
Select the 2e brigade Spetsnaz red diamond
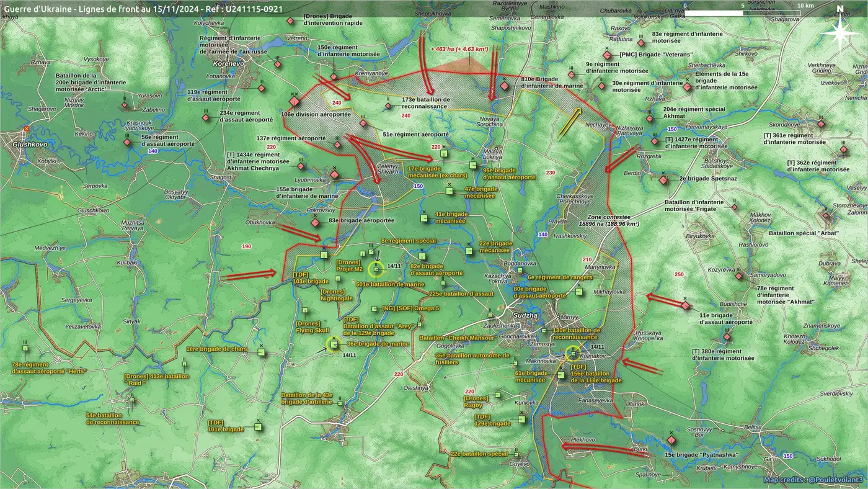click(663, 181)
